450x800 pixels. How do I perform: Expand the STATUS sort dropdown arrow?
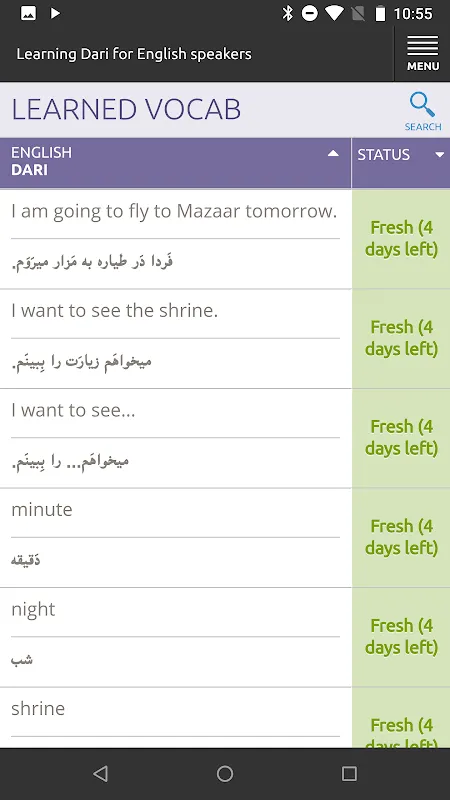[439, 155]
